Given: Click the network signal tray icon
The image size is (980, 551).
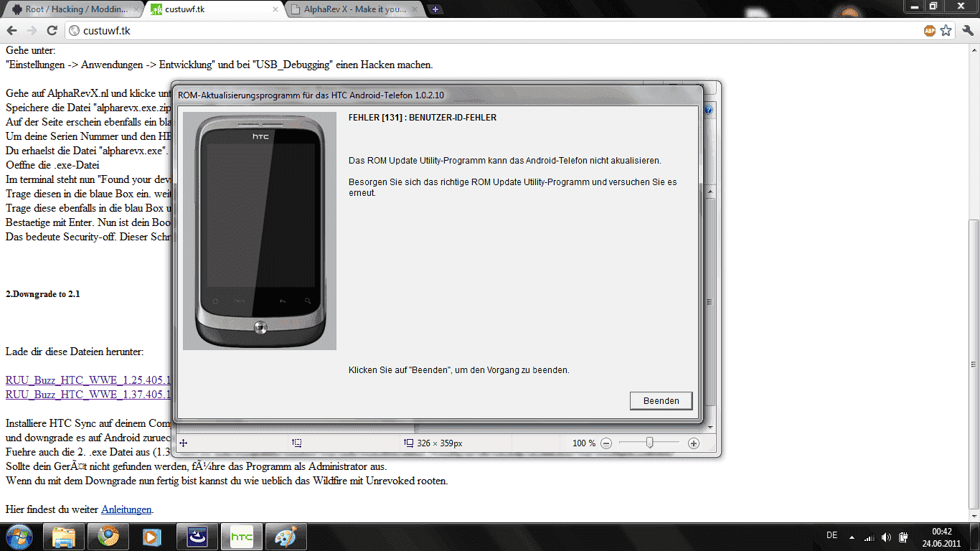Looking at the screenshot, I should click(x=870, y=537).
